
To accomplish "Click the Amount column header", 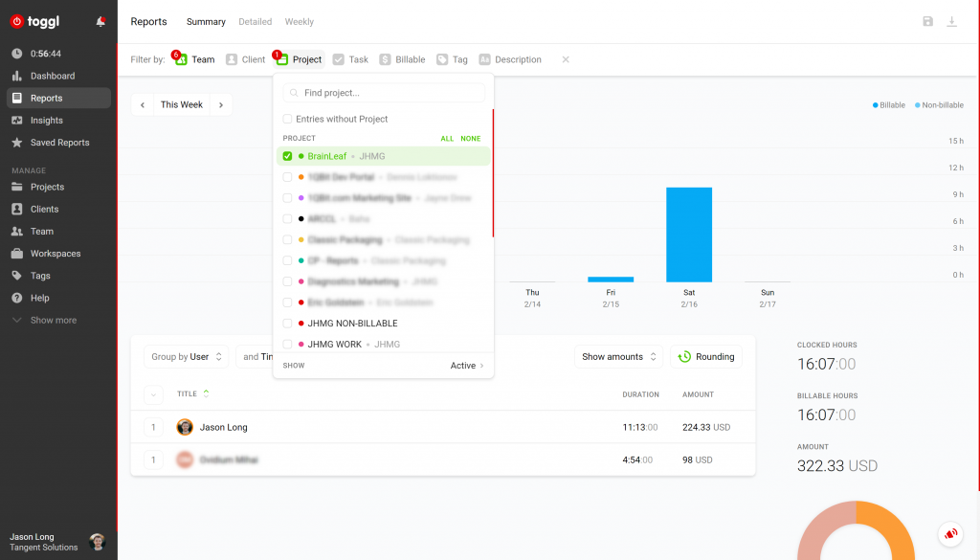I will click(x=698, y=394).
